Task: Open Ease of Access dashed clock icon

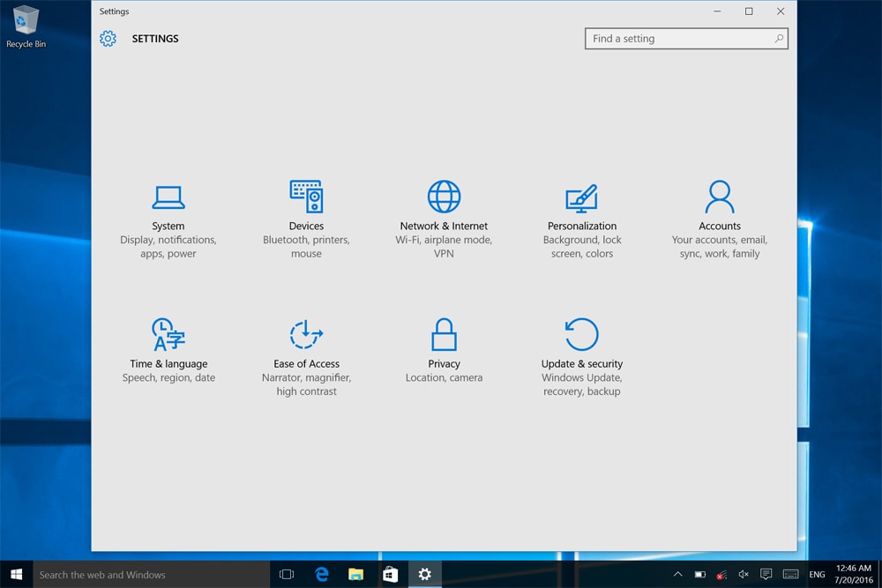Action: [x=306, y=335]
